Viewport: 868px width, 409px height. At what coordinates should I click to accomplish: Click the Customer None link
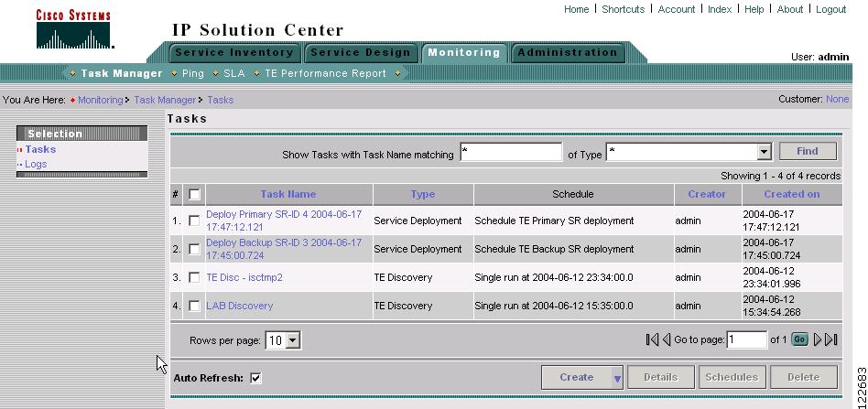tap(837, 99)
